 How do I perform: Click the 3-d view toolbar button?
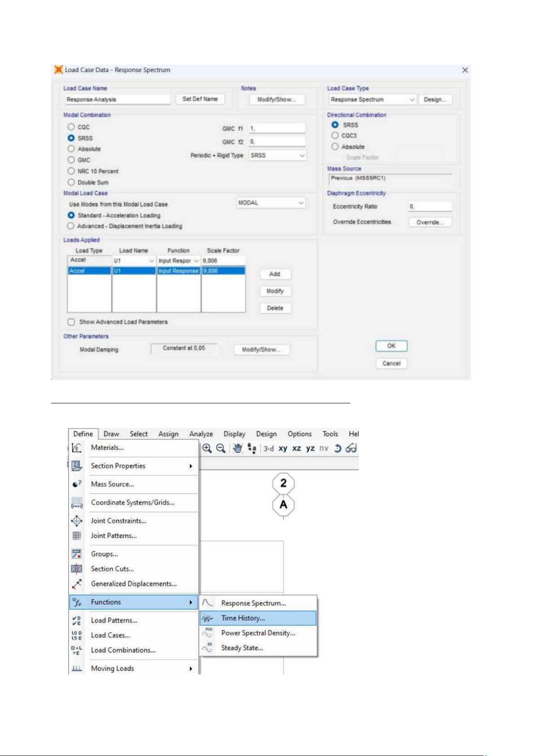(268, 448)
